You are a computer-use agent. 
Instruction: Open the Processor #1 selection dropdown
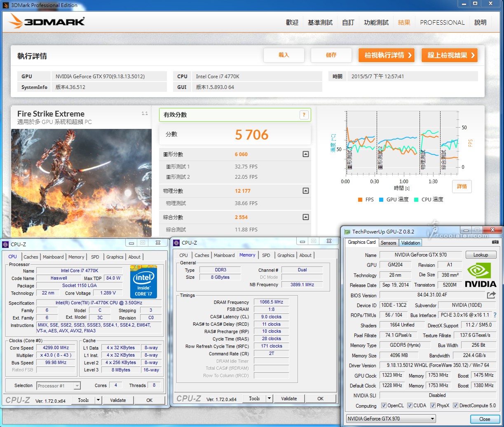point(77,386)
